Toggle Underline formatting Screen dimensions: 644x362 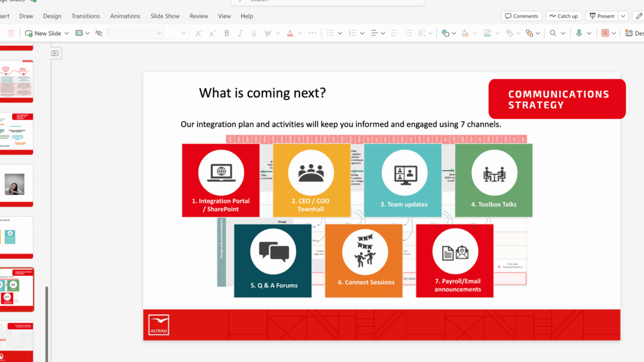(254, 33)
